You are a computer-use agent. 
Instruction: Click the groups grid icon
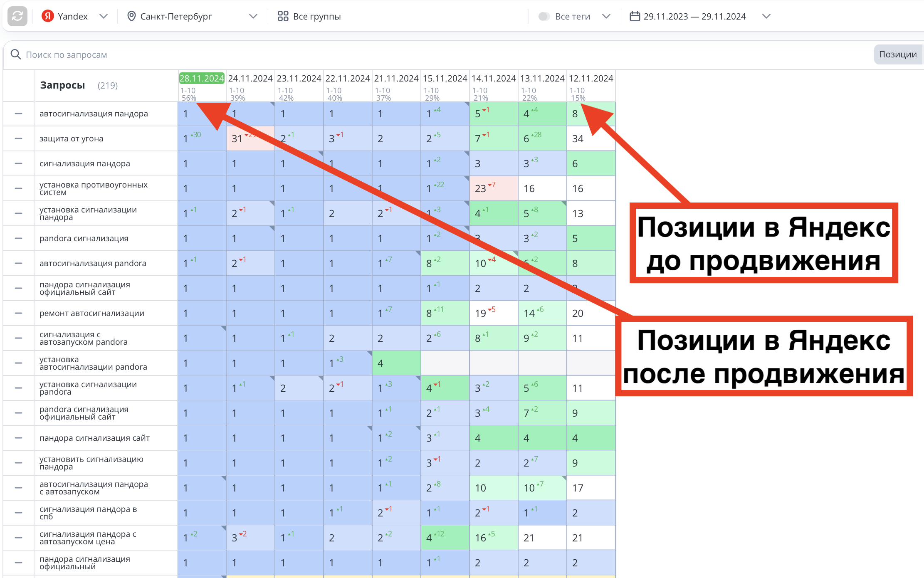tap(283, 16)
